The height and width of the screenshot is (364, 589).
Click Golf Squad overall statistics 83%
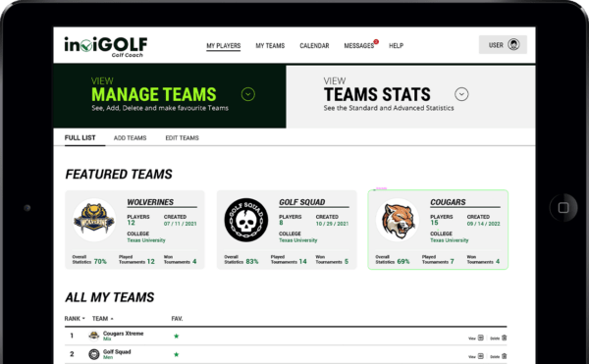(252, 262)
